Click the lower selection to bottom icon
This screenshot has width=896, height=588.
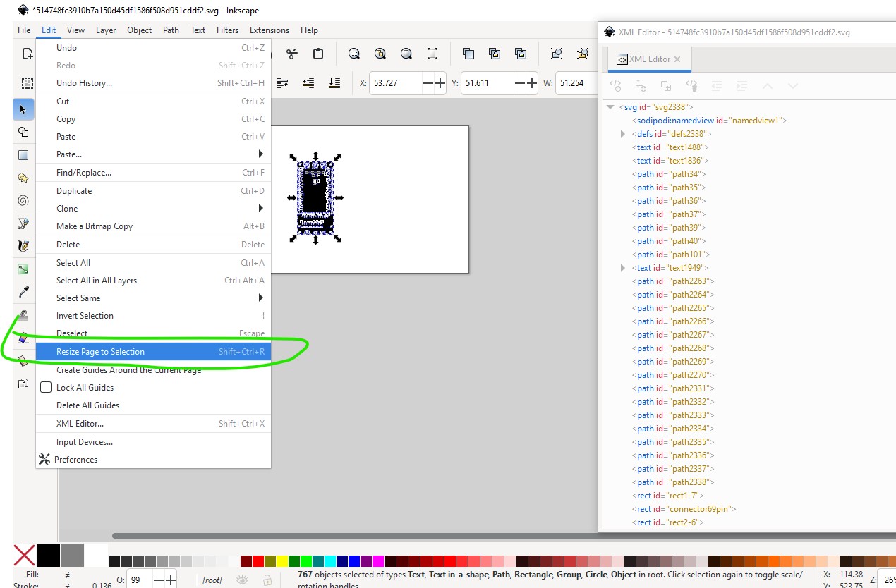click(334, 83)
